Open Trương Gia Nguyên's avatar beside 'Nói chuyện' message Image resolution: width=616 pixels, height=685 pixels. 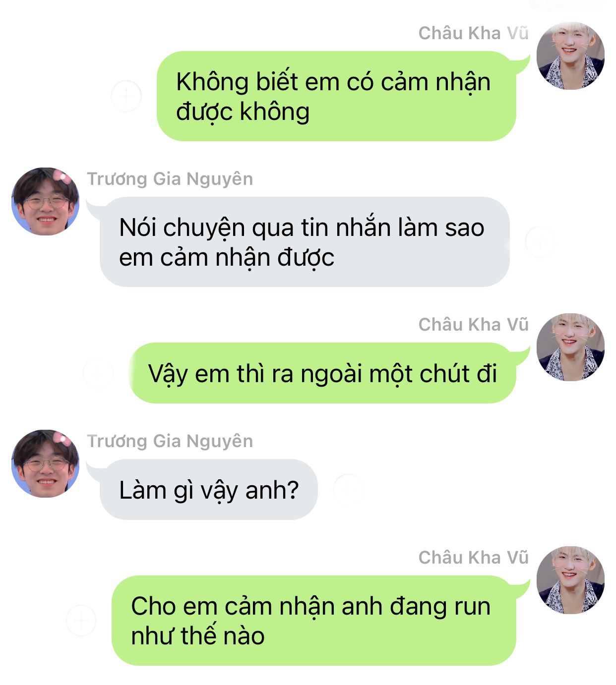click(x=45, y=201)
